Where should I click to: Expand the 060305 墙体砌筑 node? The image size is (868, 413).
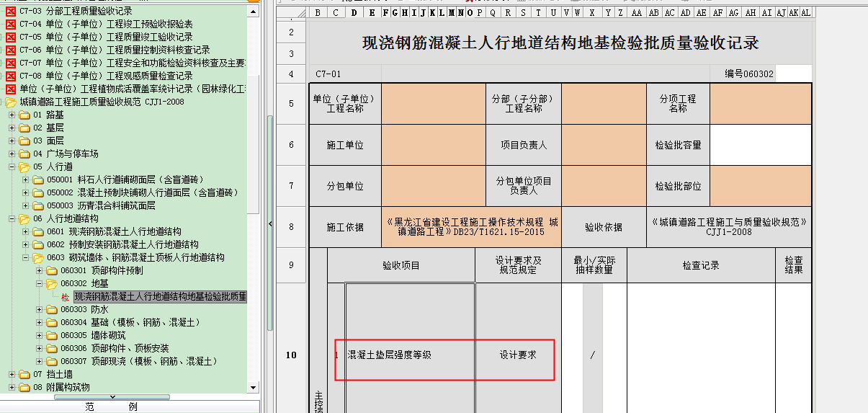point(39,335)
